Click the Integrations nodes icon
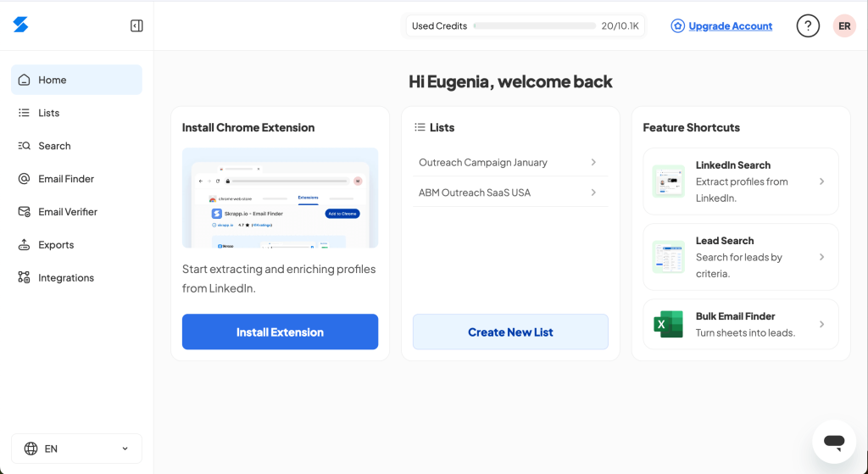Screen dimensions: 868x474 coord(24,277)
